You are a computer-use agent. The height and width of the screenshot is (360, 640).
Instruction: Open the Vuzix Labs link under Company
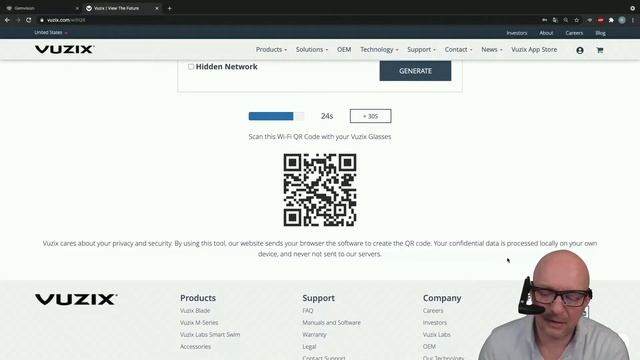(x=436, y=334)
